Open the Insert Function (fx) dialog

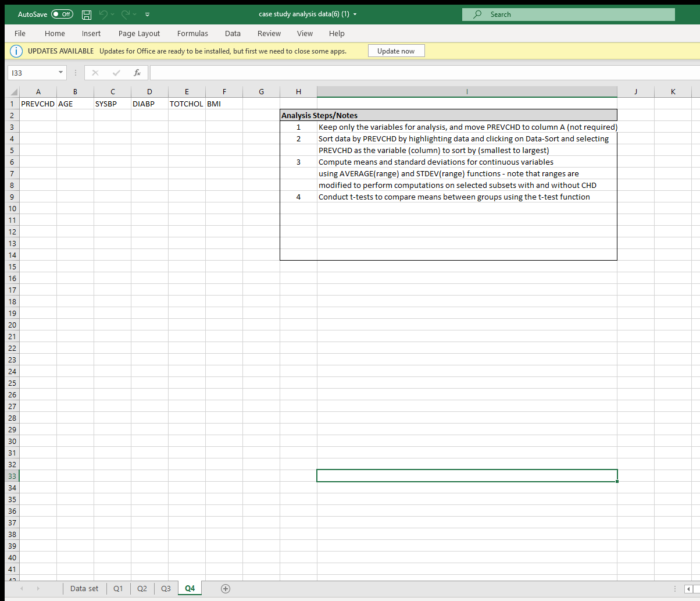137,72
